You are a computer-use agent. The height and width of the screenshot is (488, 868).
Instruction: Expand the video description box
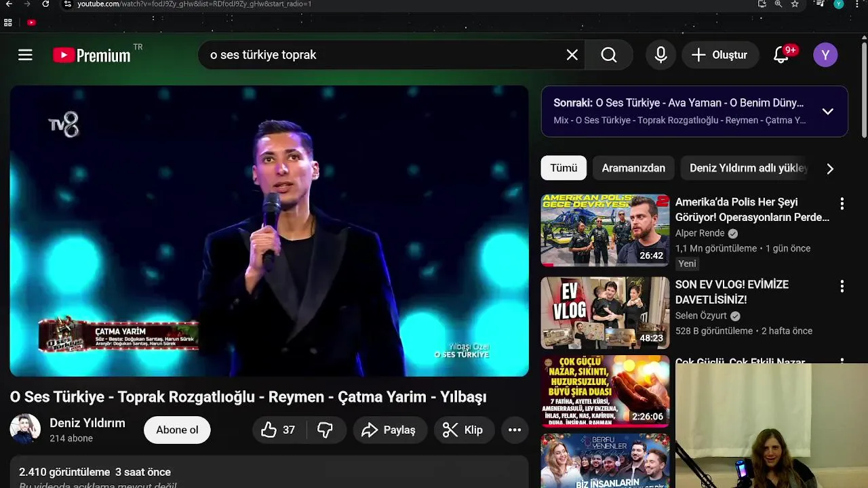(269, 472)
